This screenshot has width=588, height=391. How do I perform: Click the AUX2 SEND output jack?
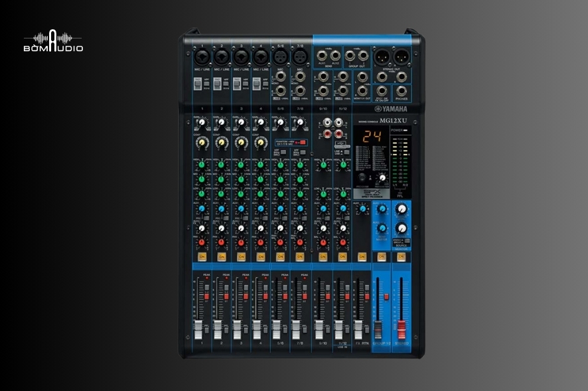[x=335, y=56]
